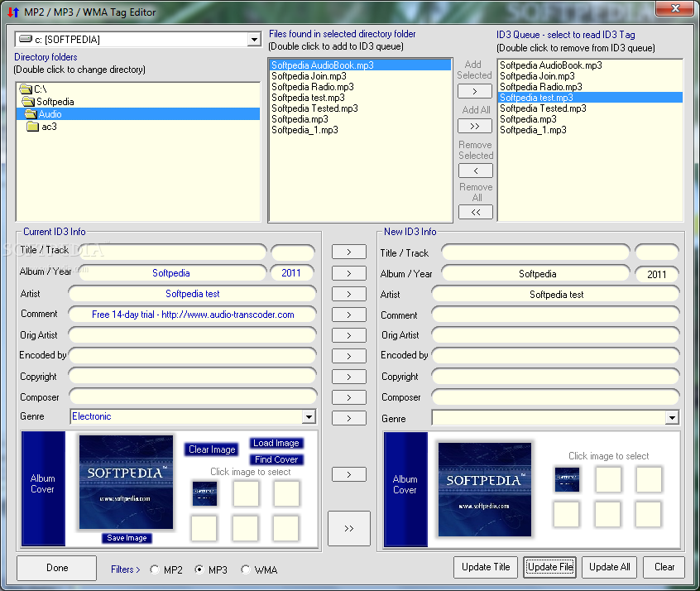Copy Album / Year to new info

pyautogui.click(x=349, y=273)
